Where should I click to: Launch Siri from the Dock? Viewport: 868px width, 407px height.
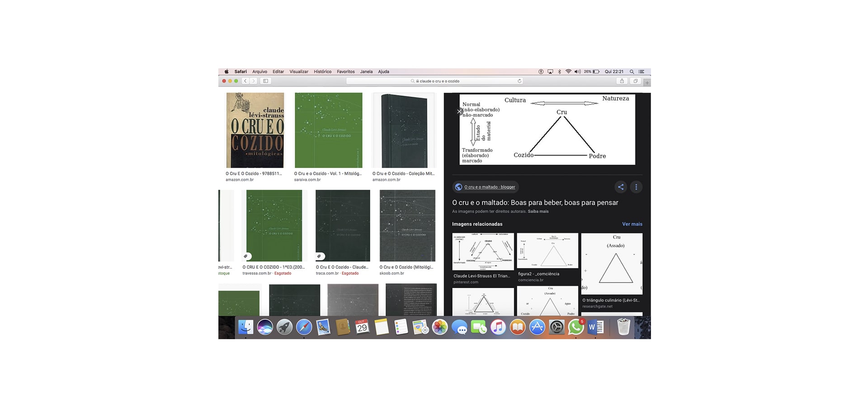pos(265,327)
